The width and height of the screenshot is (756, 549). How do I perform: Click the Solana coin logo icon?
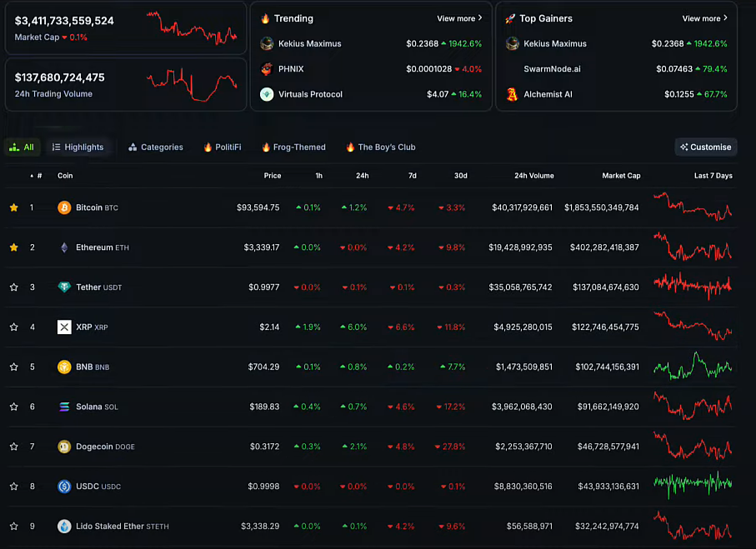pos(64,407)
